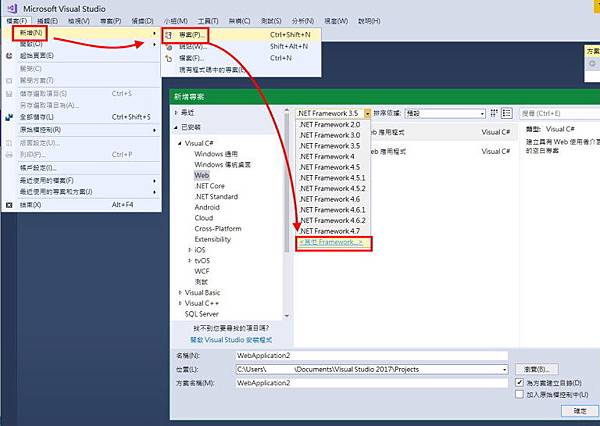Check the add to source control (U) checkbox
The width and height of the screenshot is (600, 426).
click(519, 394)
